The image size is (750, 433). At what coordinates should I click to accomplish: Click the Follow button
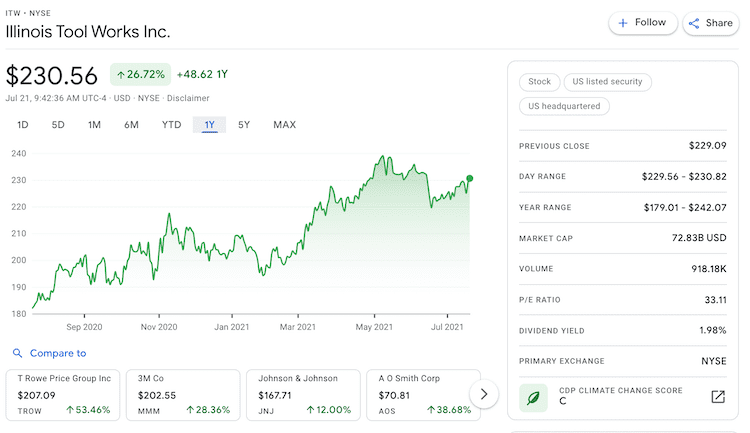tap(642, 22)
